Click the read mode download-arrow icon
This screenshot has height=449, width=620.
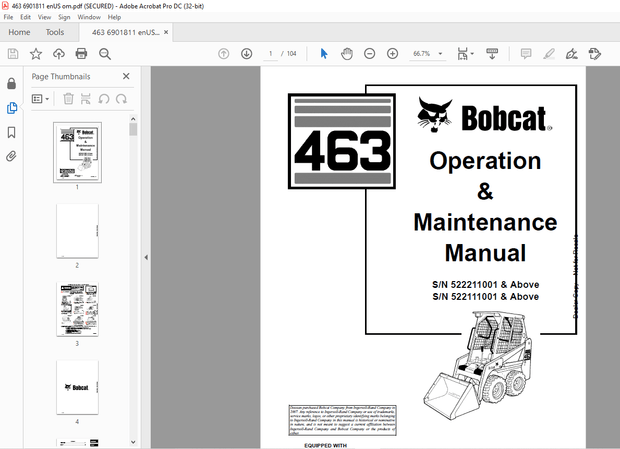492,54
